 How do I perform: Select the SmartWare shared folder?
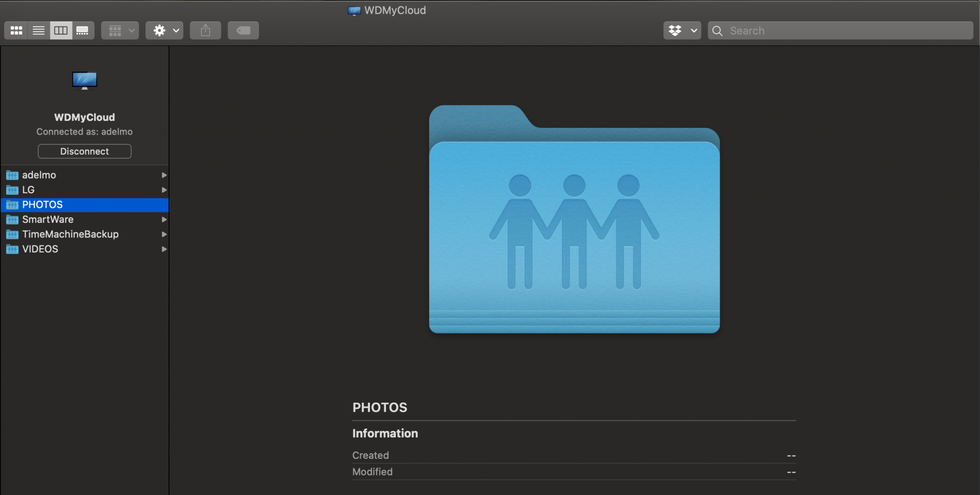click(84, 219)
